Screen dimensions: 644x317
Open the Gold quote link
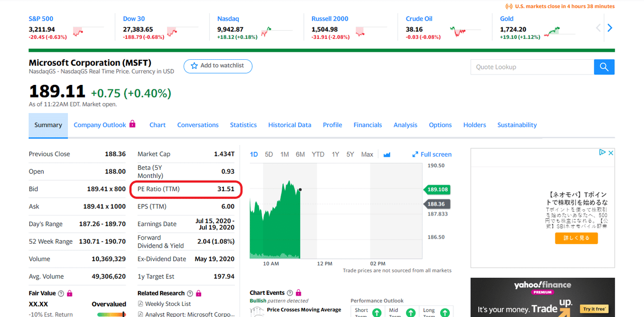click(x=507, y=19)
